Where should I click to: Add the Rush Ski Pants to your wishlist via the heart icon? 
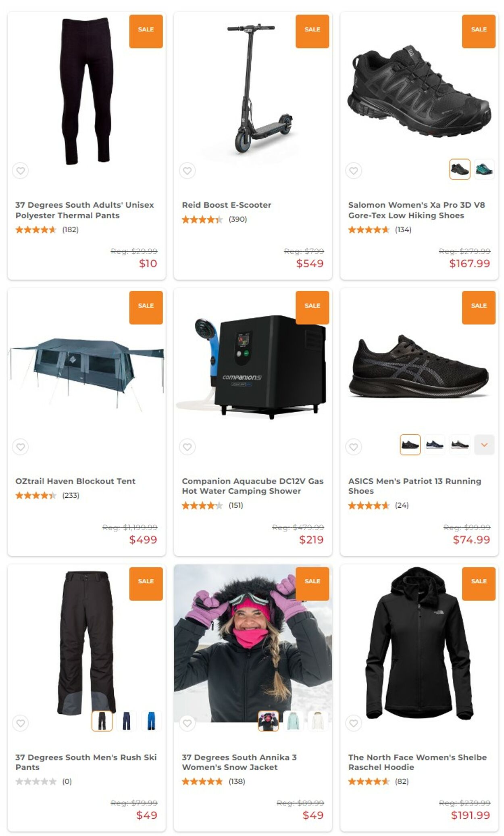[21, 723]
